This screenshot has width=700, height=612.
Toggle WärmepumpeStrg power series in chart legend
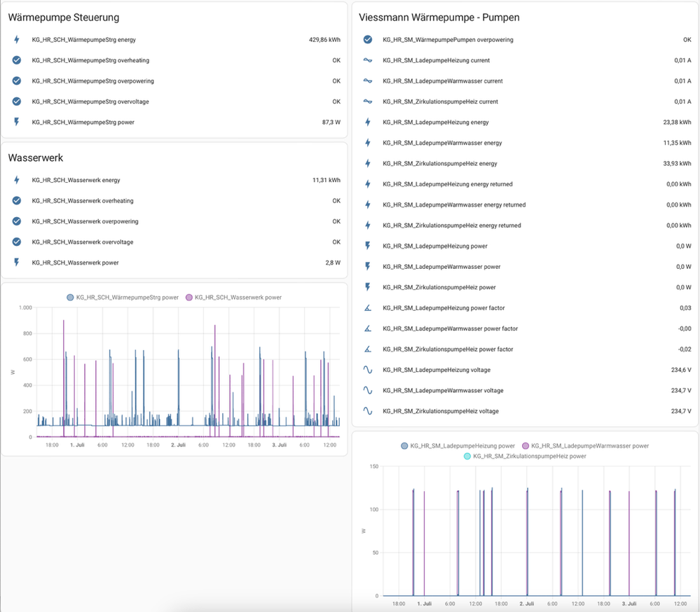[125, 298]
